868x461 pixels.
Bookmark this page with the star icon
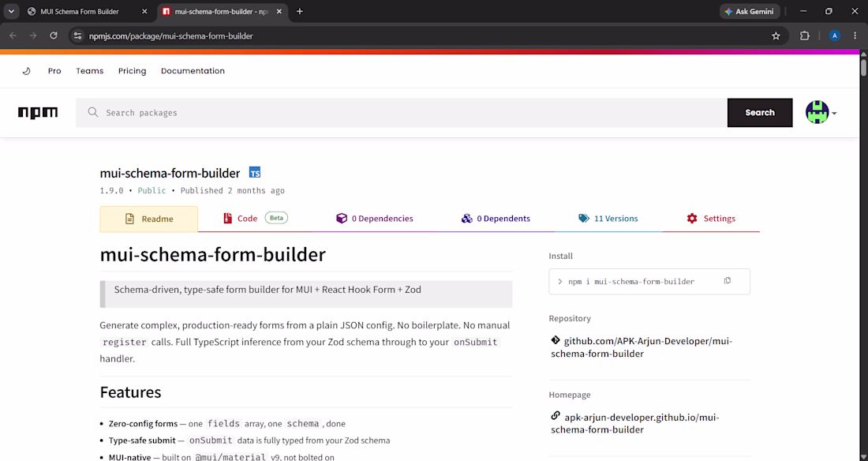click(x=776, y=36)
